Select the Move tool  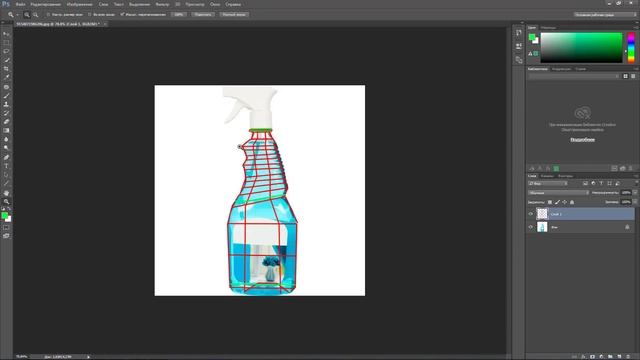pos(6,33)
